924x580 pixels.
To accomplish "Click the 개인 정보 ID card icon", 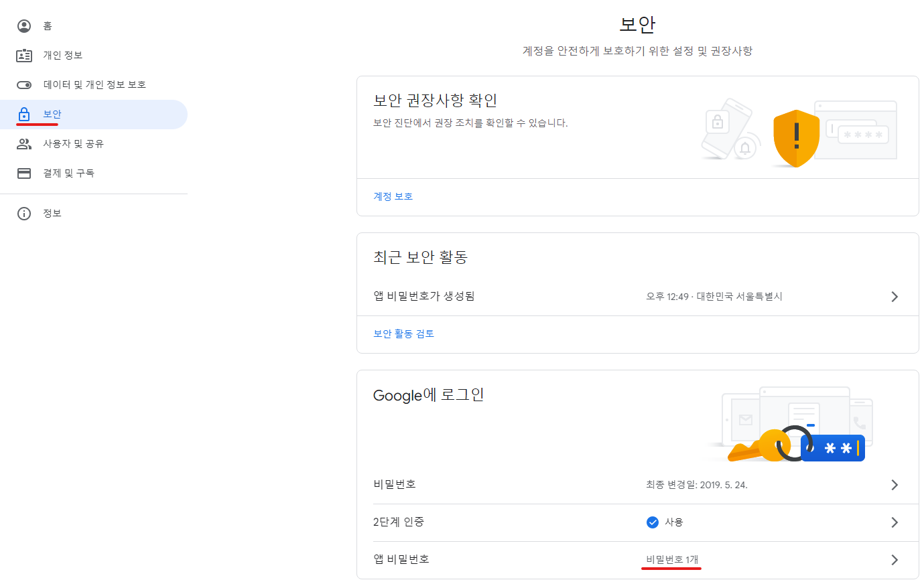I will (x=24, y=56).
